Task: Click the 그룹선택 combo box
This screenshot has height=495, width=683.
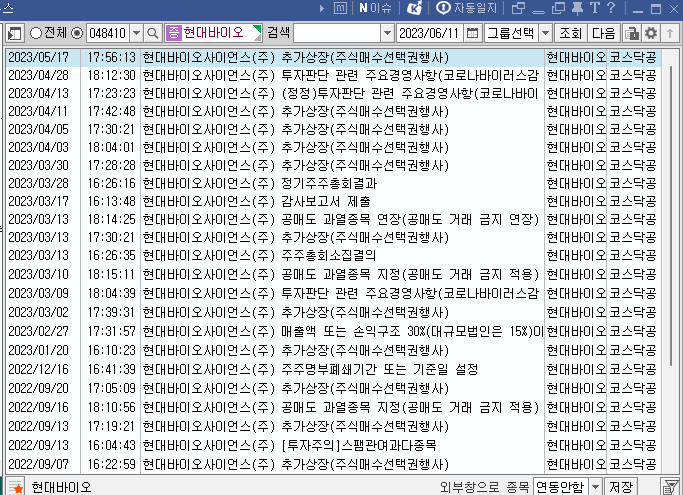Action: tap(518, 33)
